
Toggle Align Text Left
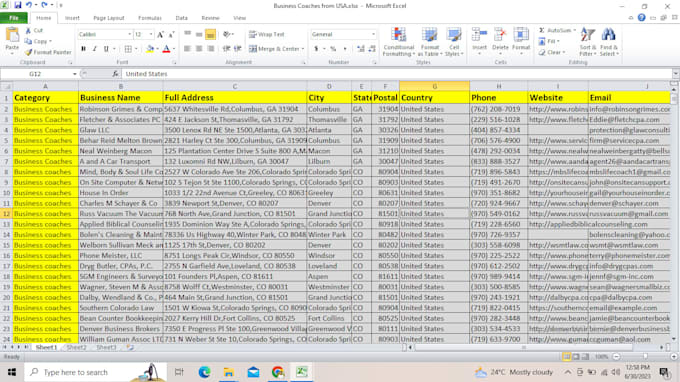pos(187,49)
